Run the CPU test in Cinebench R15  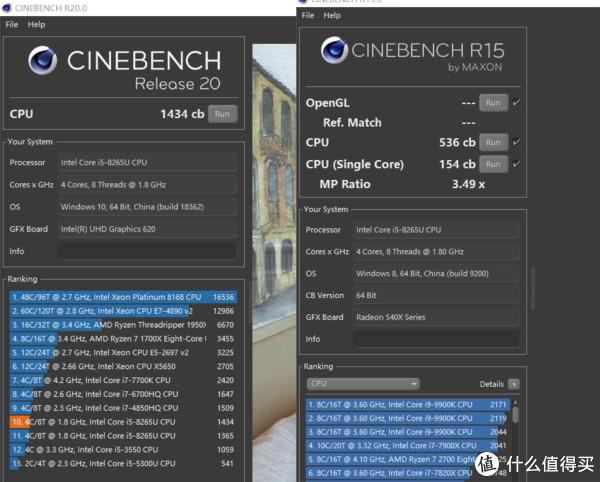click(x=493, y=142)
